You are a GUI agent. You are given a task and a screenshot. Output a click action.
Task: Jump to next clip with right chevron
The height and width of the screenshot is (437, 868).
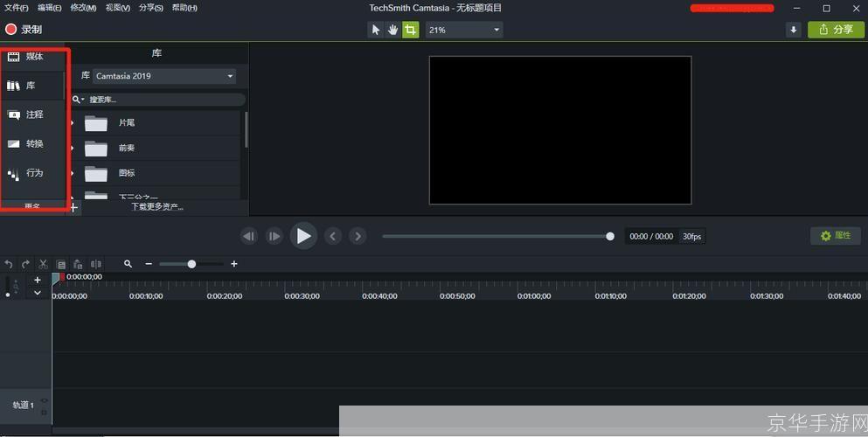[358, 236]
